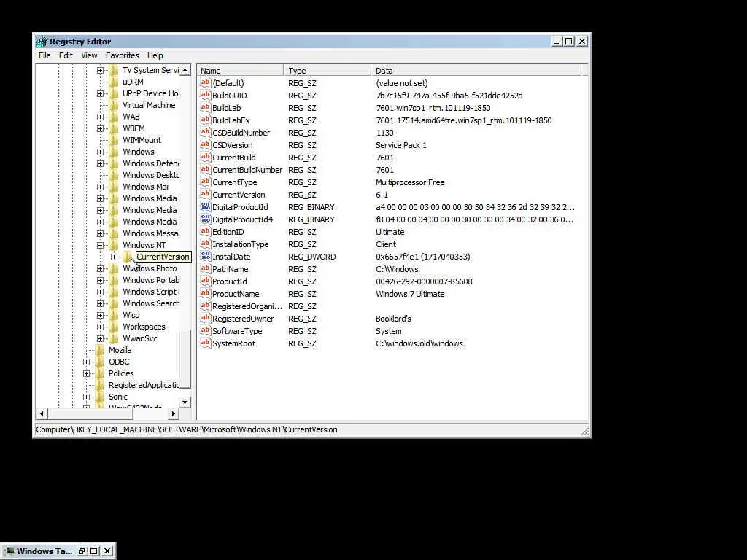Click the 'C:\windows.old\windows' data cell
747x560 pixels.
419,343
